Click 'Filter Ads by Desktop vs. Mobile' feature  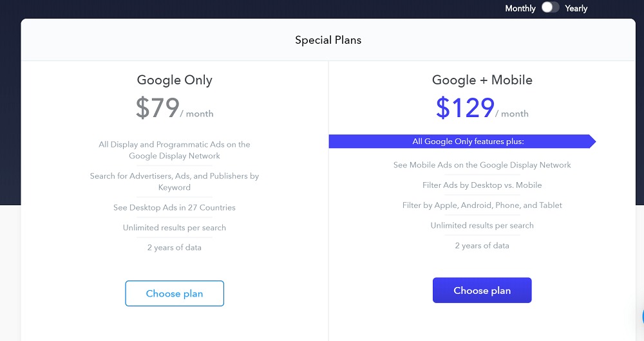tap(482, 185)
